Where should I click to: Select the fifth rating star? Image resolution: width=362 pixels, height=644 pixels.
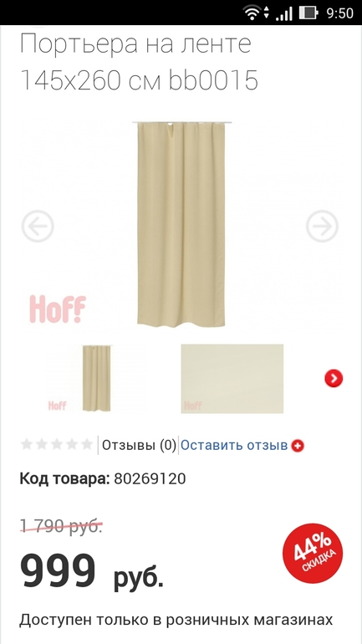(x=87, y=444)
